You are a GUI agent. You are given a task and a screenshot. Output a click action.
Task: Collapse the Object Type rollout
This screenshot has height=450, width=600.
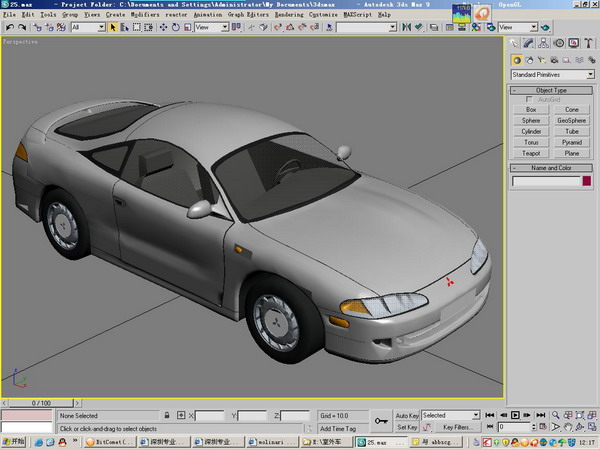tap(551, 90)
